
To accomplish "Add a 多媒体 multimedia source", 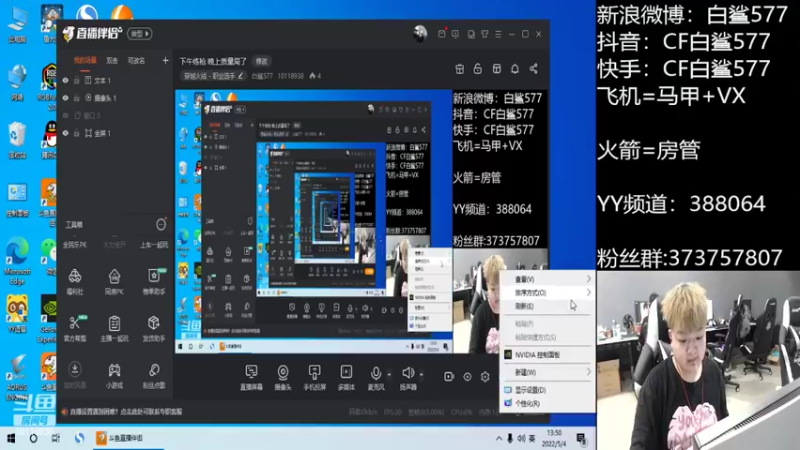I will (x=346, y=378).
